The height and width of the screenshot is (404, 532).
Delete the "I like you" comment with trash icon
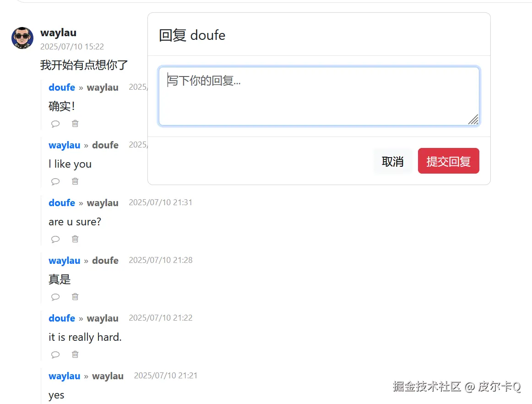[75, 181]
